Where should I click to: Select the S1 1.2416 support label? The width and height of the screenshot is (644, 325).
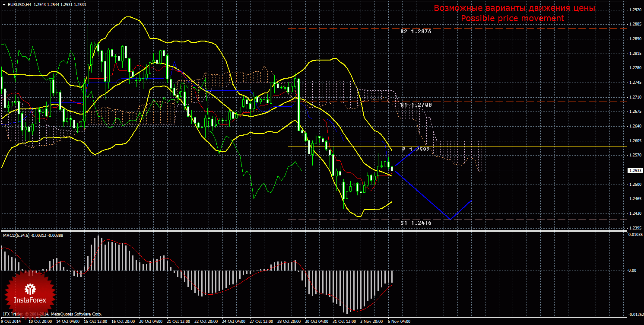(416, 223)
